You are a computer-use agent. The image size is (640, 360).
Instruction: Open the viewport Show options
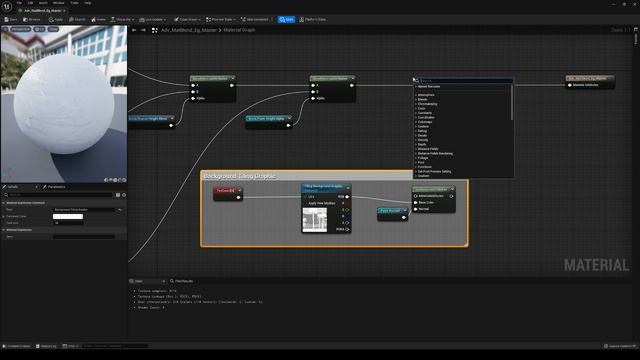[53, 29]
